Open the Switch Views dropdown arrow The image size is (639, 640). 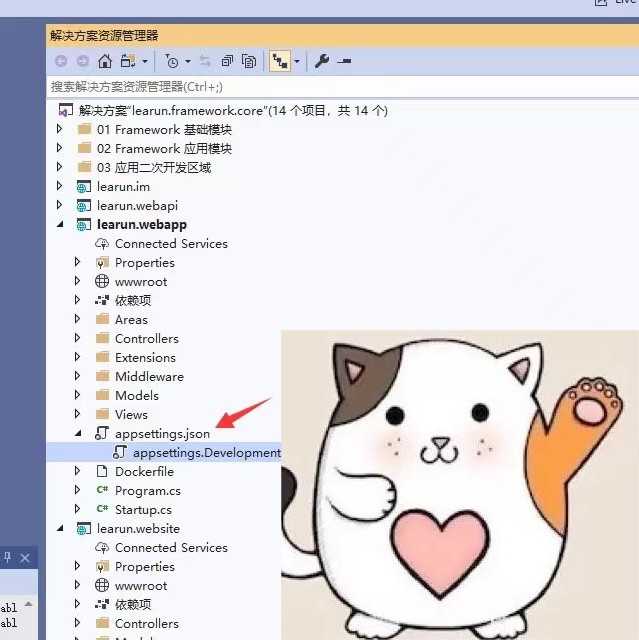click(145, 62)
